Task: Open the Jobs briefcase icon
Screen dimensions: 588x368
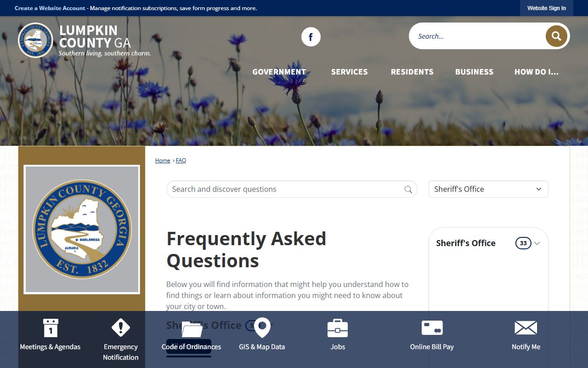Action: point(338,328)
